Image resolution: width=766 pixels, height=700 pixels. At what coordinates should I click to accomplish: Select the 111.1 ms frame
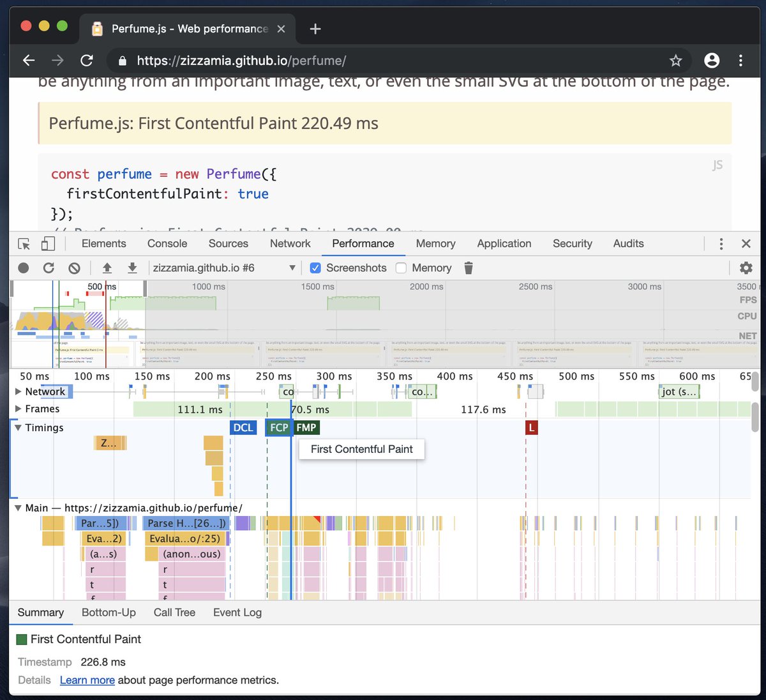pos(200,409)
